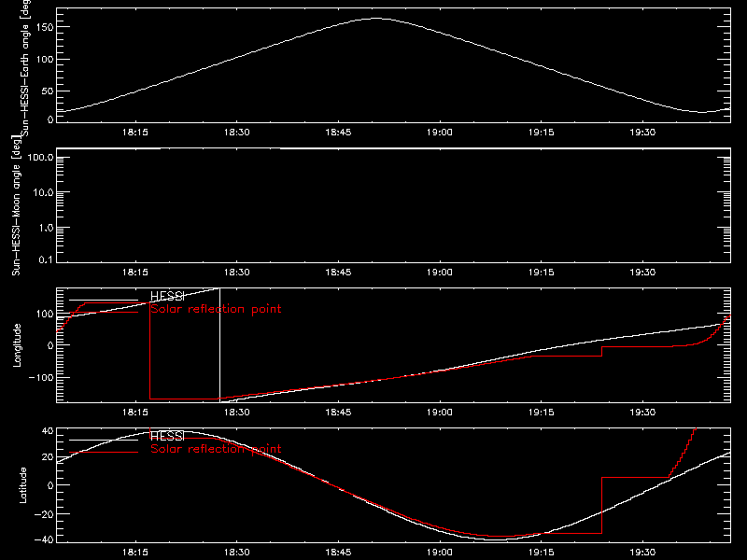Image resolution: width=747 pixels, height=560 pixels.
Task: Click the 40 tick on the Latitude axis
Action: [x=48, y=431]
